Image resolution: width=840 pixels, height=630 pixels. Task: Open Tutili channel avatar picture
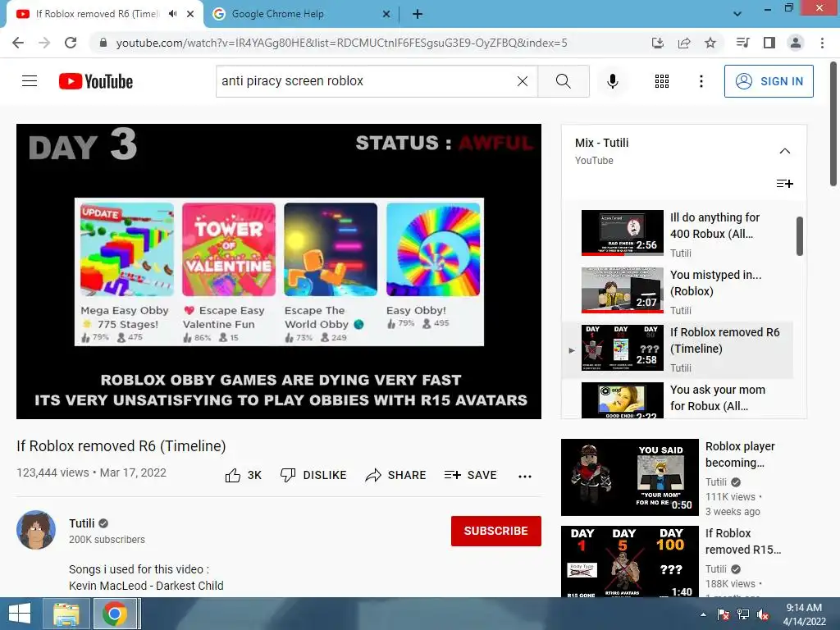coord(36,530)
